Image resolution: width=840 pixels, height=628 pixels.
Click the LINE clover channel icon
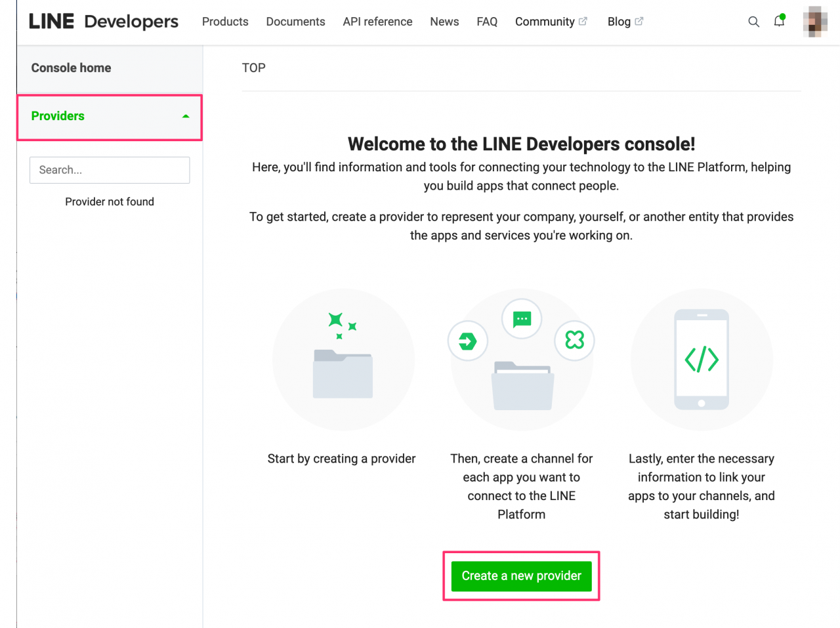tap(574, 341)
